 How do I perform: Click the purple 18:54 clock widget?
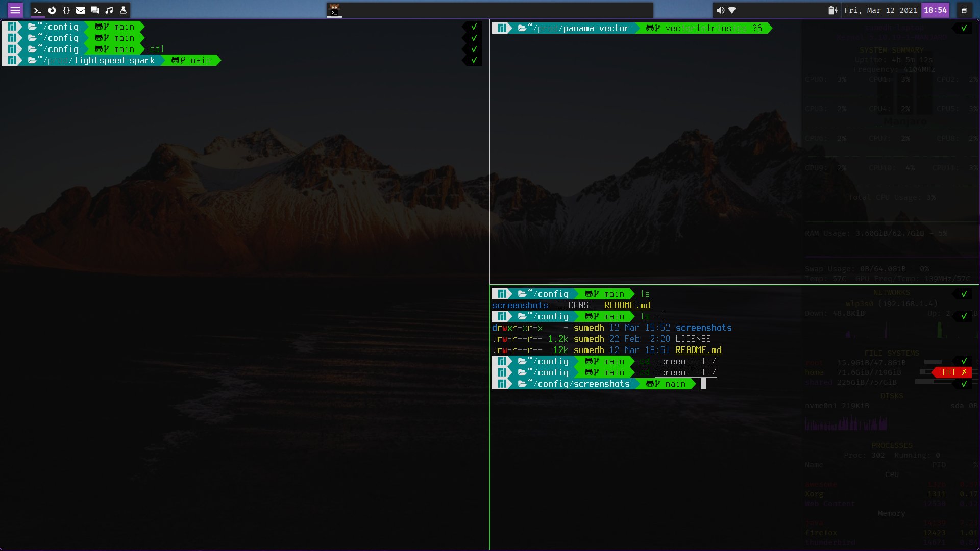(935, 10)
